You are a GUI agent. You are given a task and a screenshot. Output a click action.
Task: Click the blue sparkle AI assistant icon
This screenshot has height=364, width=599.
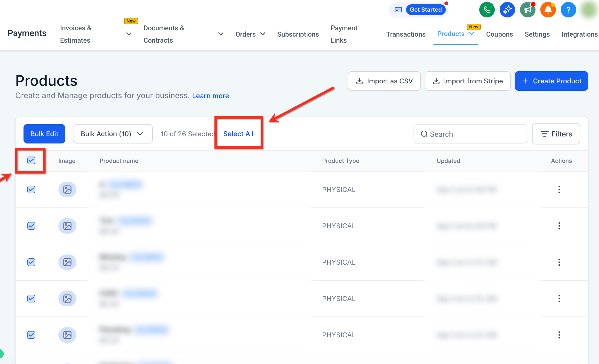pyautogui.click(x=507, y=10)
